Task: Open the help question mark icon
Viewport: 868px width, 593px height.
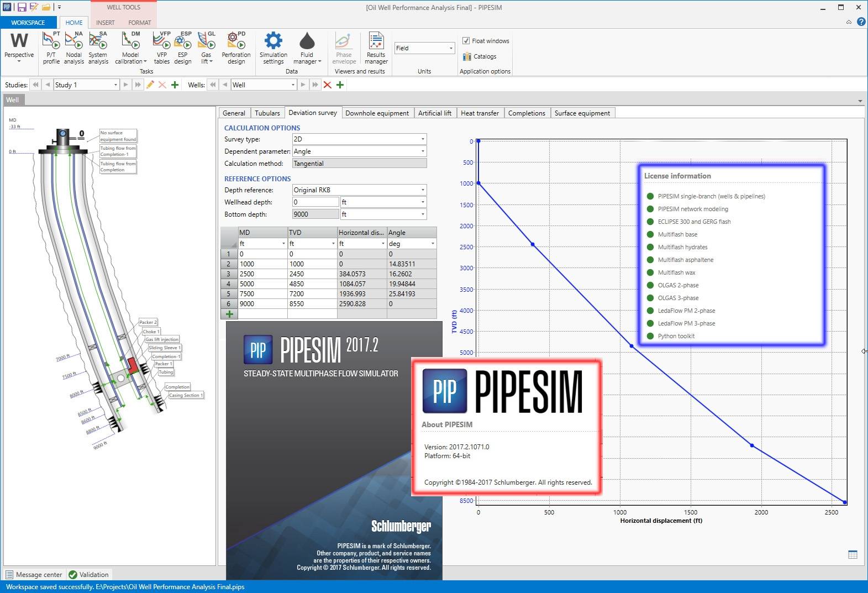Action: coord(861,22)
